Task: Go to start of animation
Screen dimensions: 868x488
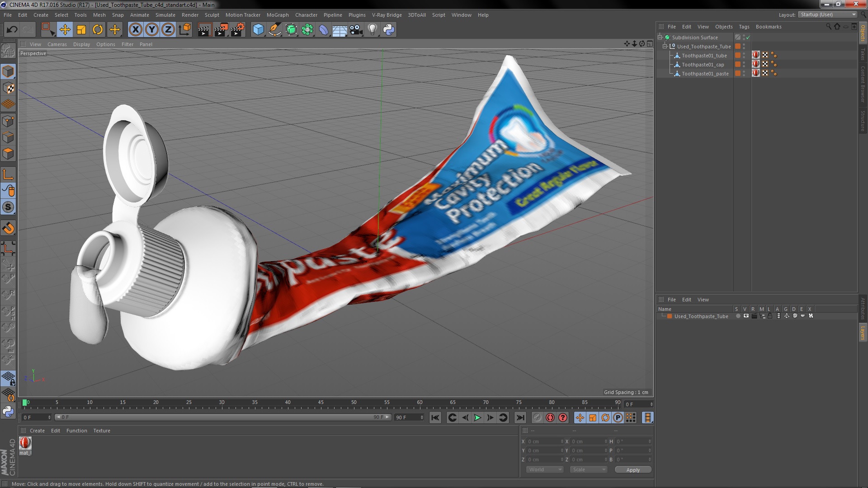Action: pos(435,418)
